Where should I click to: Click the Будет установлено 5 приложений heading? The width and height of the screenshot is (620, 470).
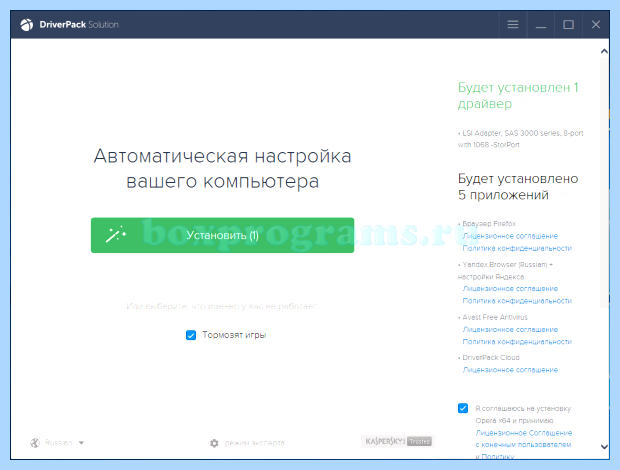click(x=518, y=187)
